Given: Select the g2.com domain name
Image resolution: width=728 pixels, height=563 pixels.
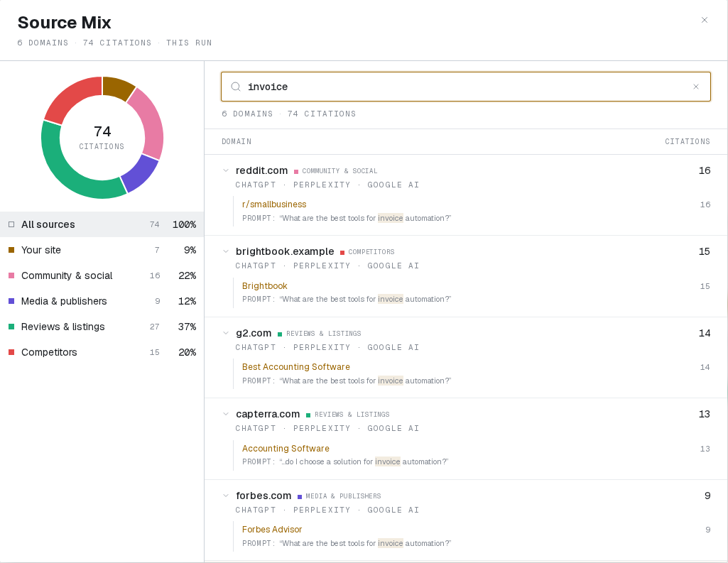Looking at the screenshot, I should pos(254,333).
